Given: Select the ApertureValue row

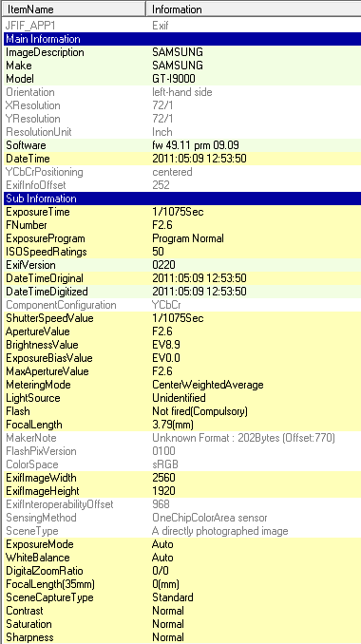Looking at the screenshot, I should 182,331.
